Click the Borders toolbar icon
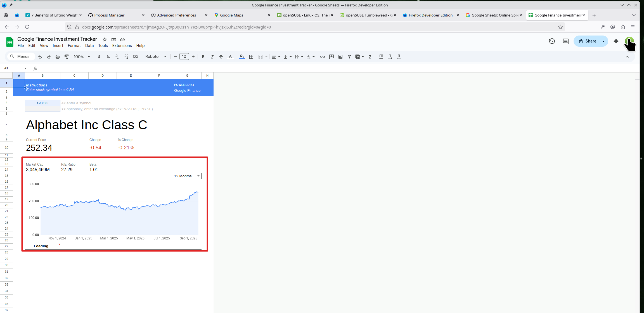Viewport: 644px width, 313px height. click(x=251, y=57)
